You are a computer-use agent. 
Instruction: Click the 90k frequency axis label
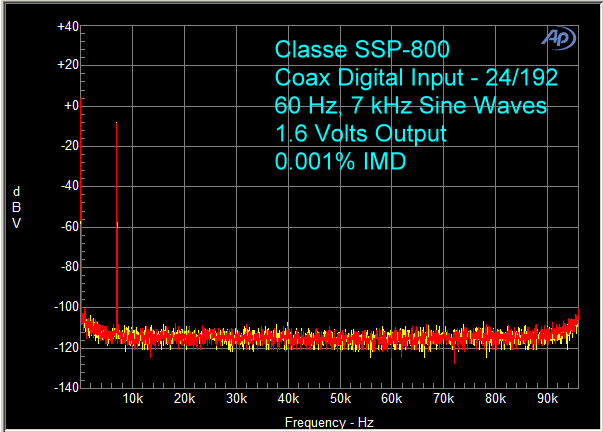point(548,399)
